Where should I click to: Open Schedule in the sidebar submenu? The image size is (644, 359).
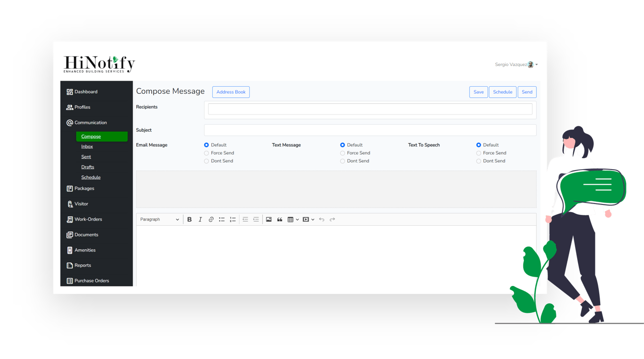point(91,178)
